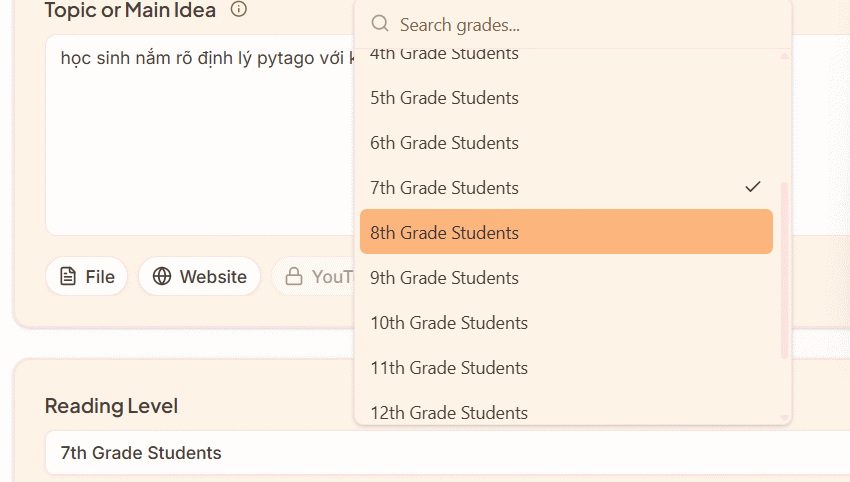Select 10th Grade Students option
Viewport: 850px width, 482px height.
[x=449, y=323]
